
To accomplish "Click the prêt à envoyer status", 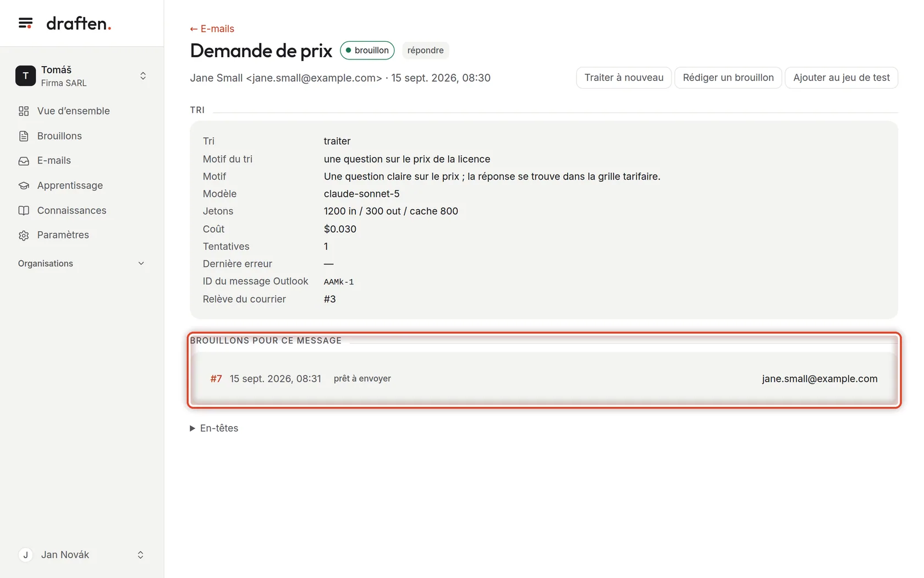I will 362,379.
